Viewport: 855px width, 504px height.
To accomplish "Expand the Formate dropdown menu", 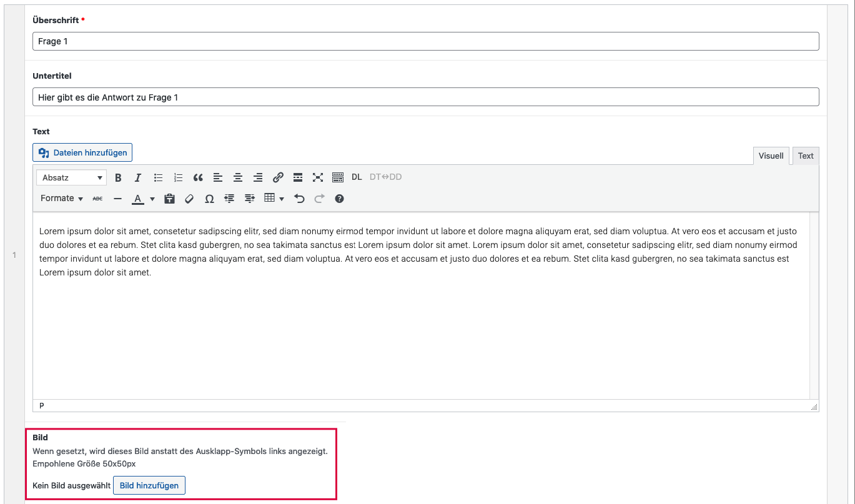I will click(61, 199).
